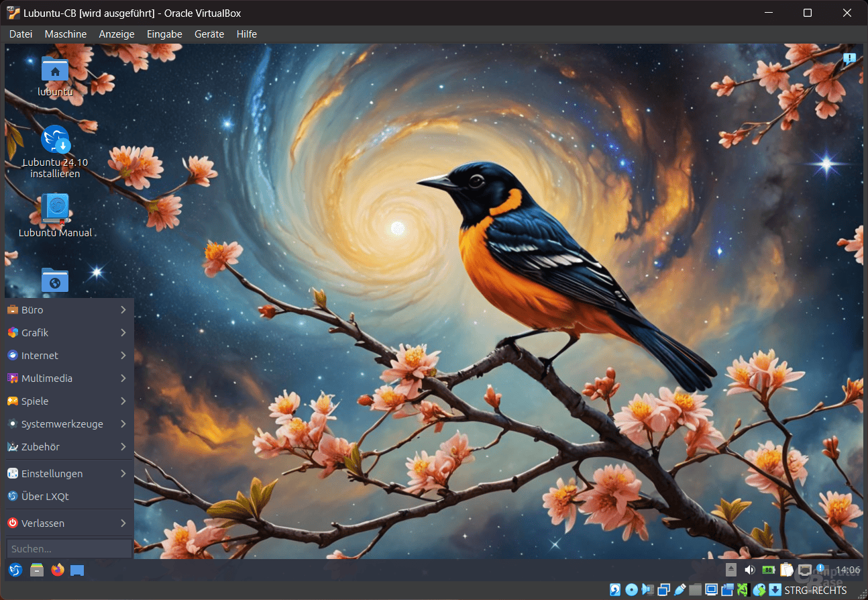868x600 pixels.
Task: Open the Datei menu in VirtualBox
Action: coord(21,34)
